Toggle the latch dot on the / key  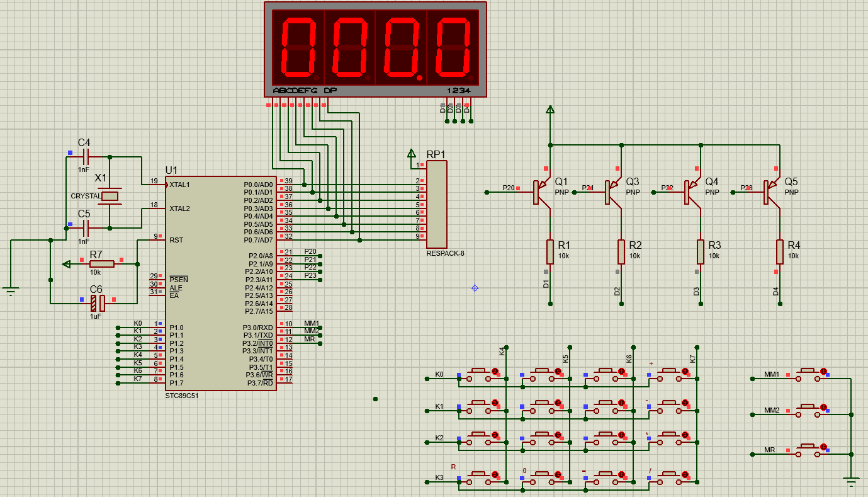pyautogui.click(x=685, y=476)
